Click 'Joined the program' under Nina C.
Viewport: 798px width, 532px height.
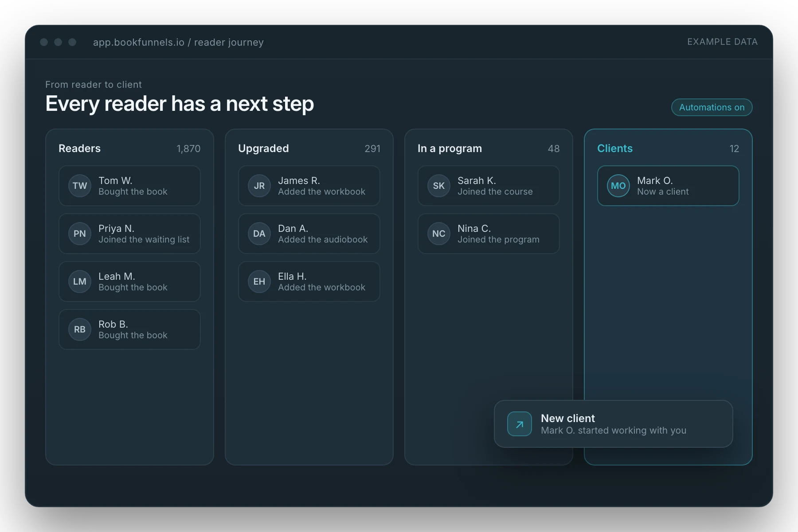point(498,239)
